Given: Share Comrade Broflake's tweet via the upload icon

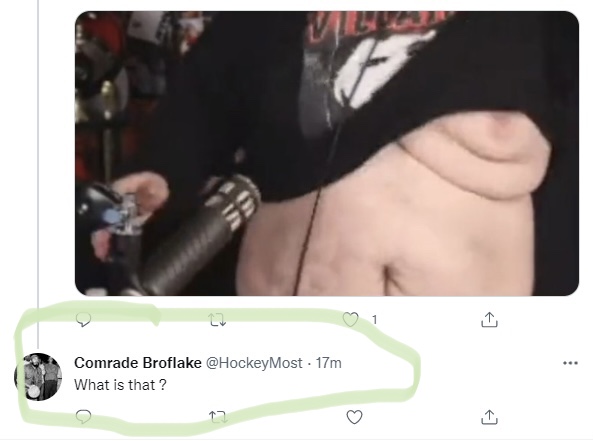Looking at the screenshot, I should (489, 417).
